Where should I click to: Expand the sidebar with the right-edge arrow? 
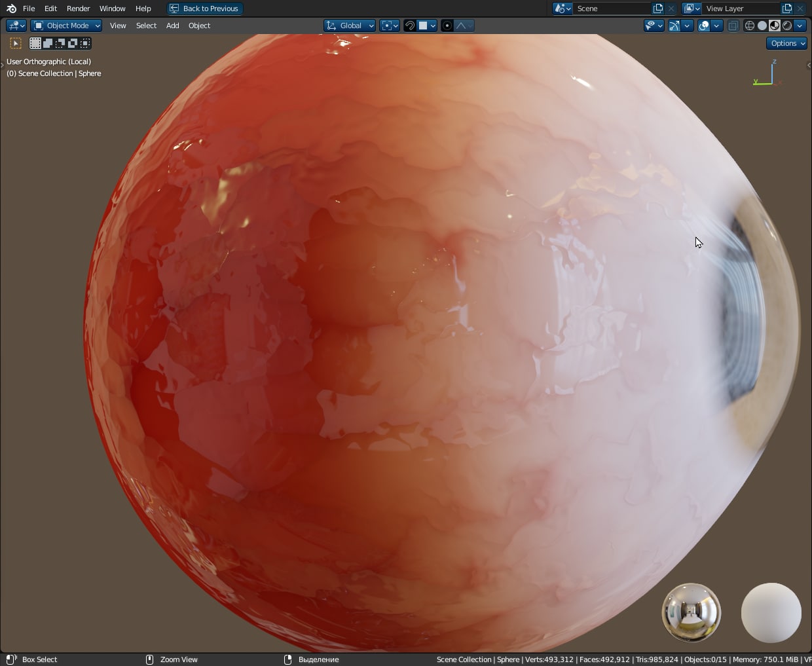click(x=809, y=65)
